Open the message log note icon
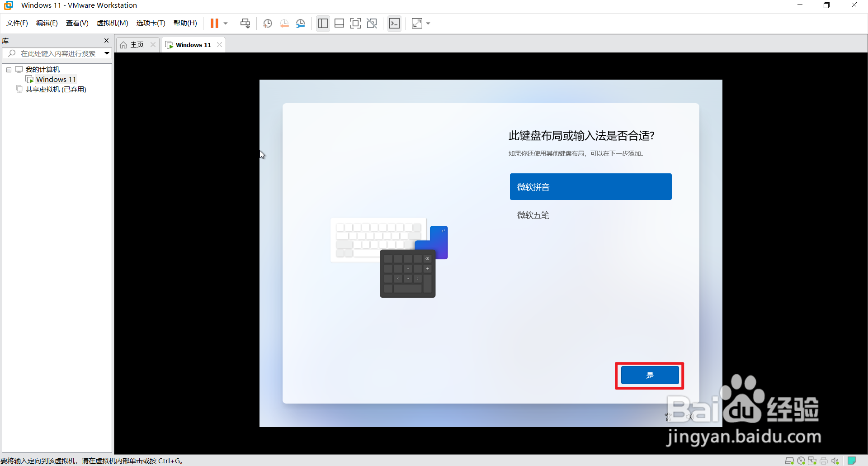Viewport: 868px width, 466px height. click(x=852, y=461)
